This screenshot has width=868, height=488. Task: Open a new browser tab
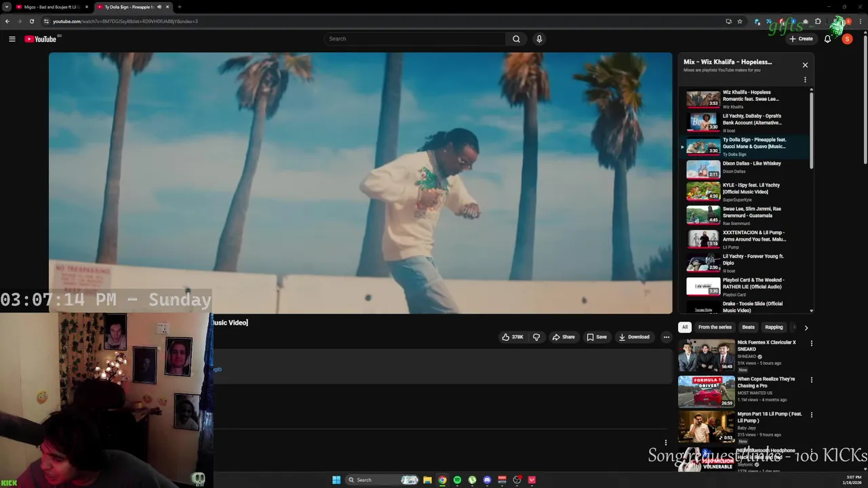pos(179,7)
